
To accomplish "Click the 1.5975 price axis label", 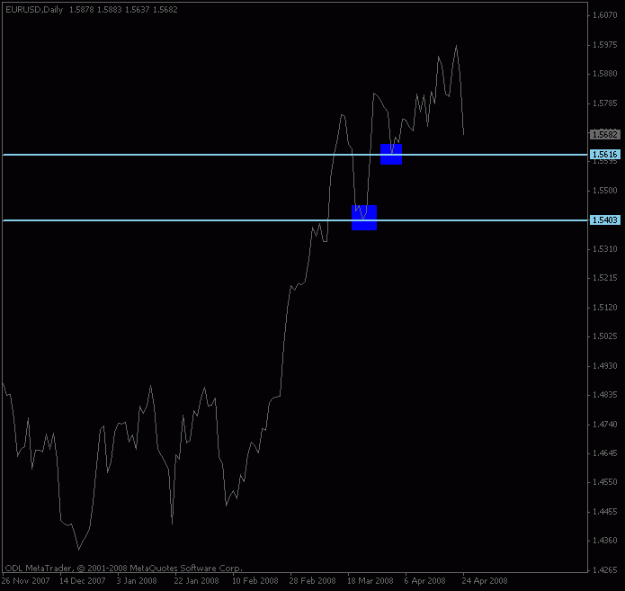I will pos(605,45).
